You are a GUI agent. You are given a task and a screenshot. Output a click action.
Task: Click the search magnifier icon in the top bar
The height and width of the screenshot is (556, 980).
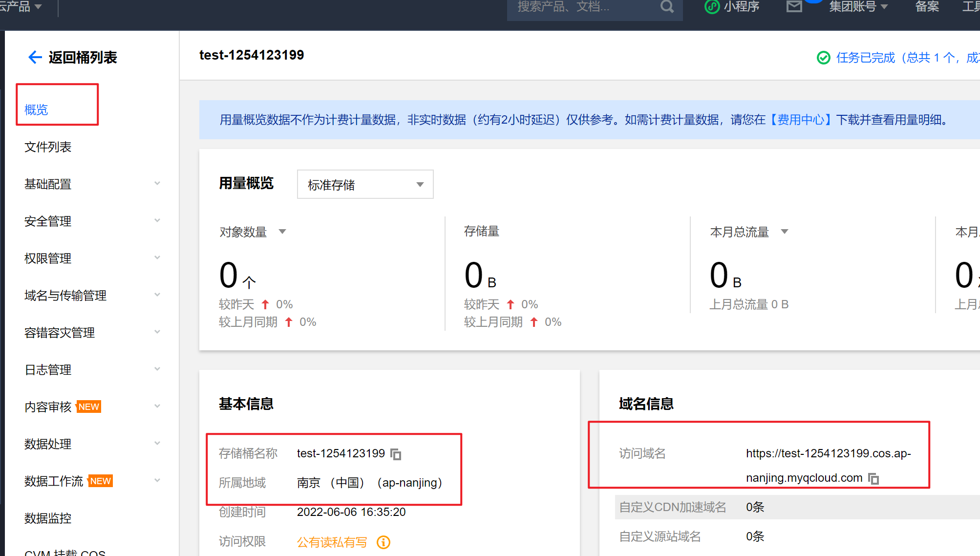[667, 7]
